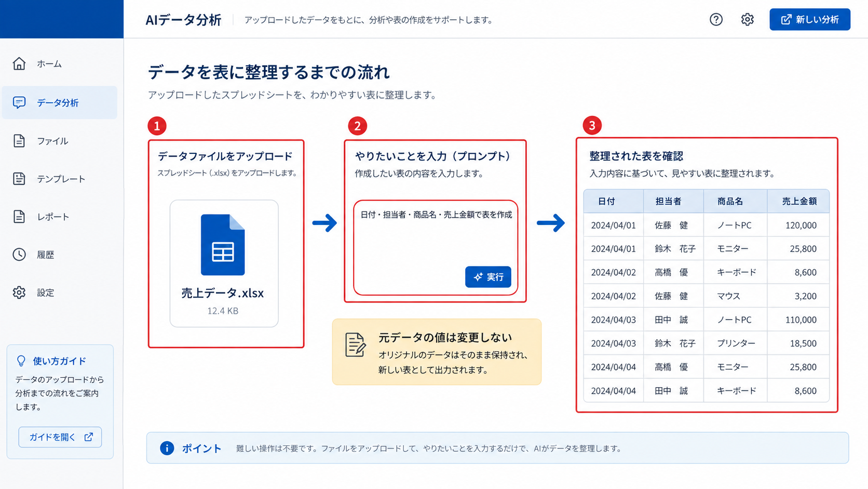Click the 履歴 clock icon
The height and width of the screenshot is (489, 868).
point(19,254)
